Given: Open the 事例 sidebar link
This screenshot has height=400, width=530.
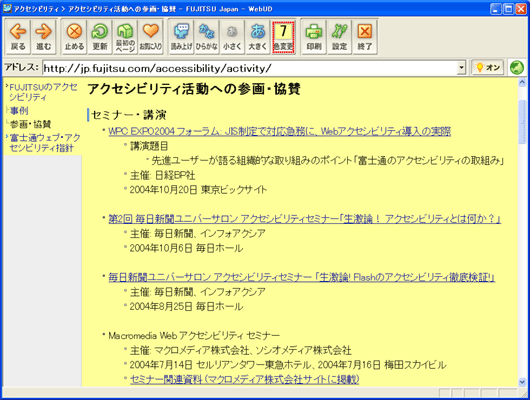Looking at the screenshot, I should coord(19,111).
